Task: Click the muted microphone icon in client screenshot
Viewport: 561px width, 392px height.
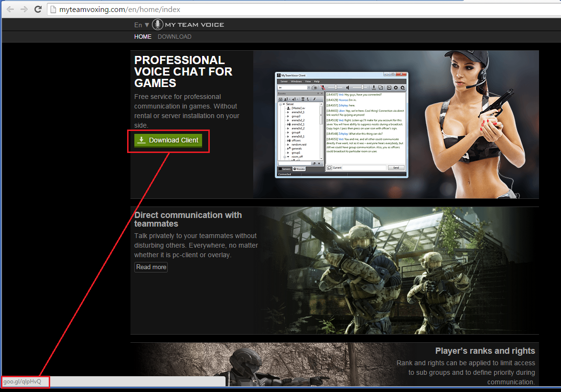Action: [323, 87]
